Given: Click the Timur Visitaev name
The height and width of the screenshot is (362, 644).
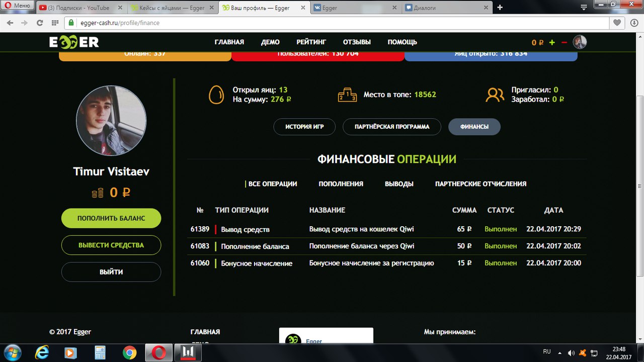Looking at the screenshot, I should (x=111, y=171).
